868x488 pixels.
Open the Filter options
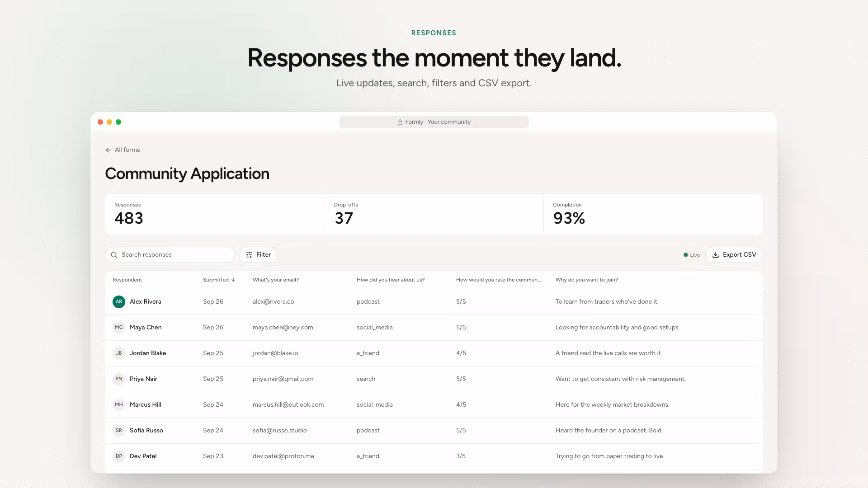[x=258, y=255]
